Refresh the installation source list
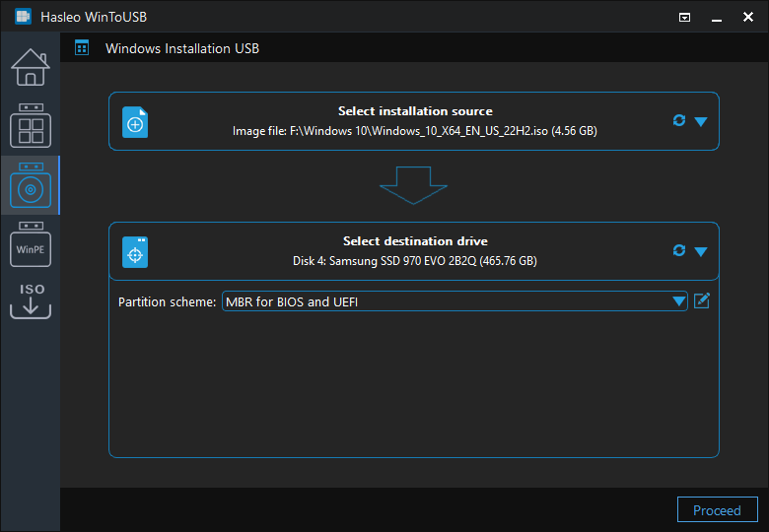This screenshot has width=769, height=532. 679,120
